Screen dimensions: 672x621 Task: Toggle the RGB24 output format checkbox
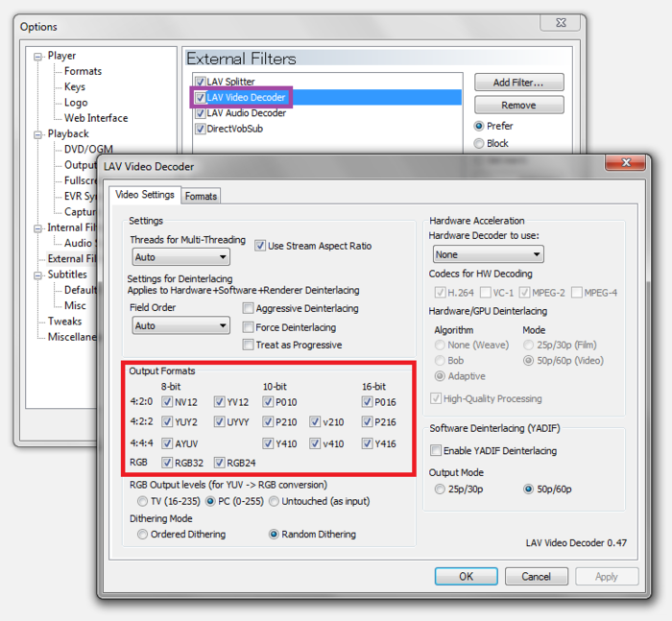tap(220, 463)
